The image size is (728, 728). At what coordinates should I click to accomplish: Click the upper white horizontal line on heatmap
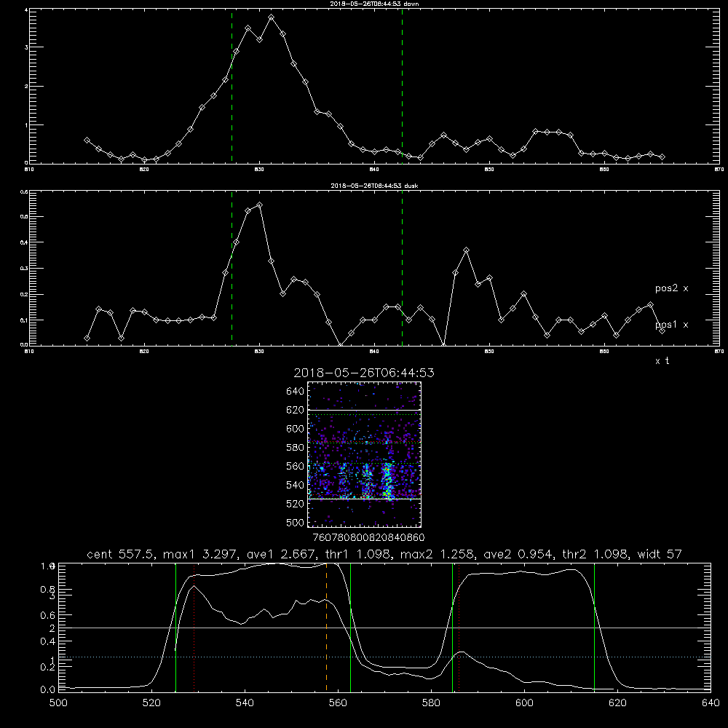pyautogui.click(x=365, y=410)
